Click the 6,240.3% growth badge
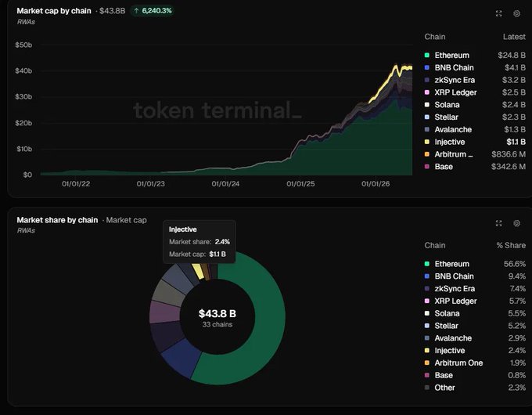This screenshot has height=415, width=532. click(x=153, y=11)
